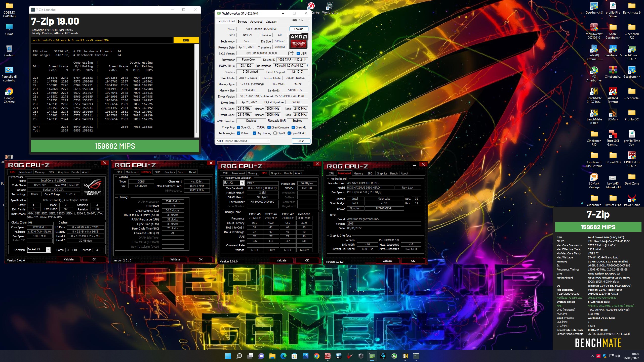Launch 3DMark desktop shortcut

(613, 115)
